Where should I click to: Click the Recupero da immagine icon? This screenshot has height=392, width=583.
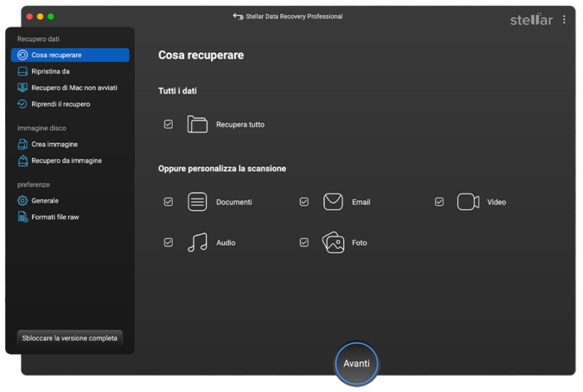23,160
